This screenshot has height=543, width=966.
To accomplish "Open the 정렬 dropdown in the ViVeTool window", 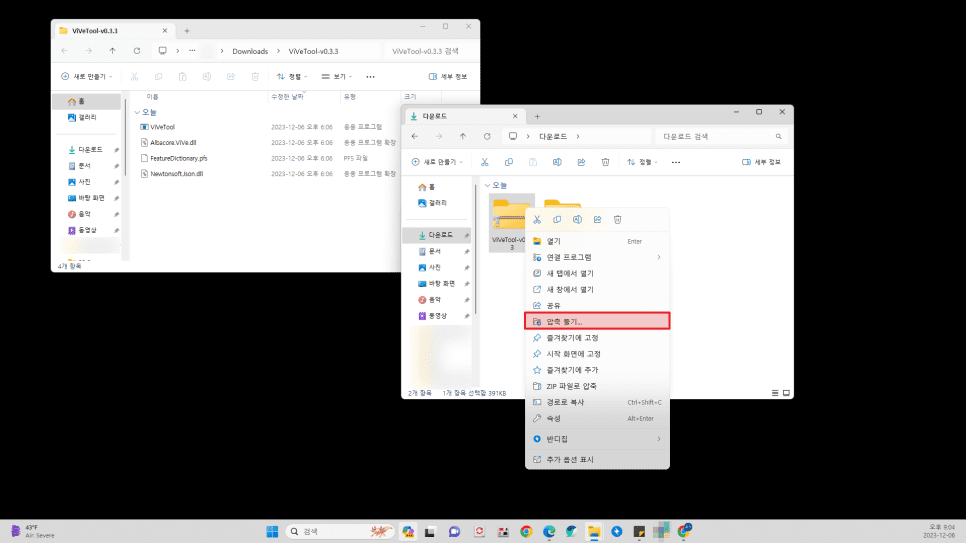I will click(x=292, y=76).
